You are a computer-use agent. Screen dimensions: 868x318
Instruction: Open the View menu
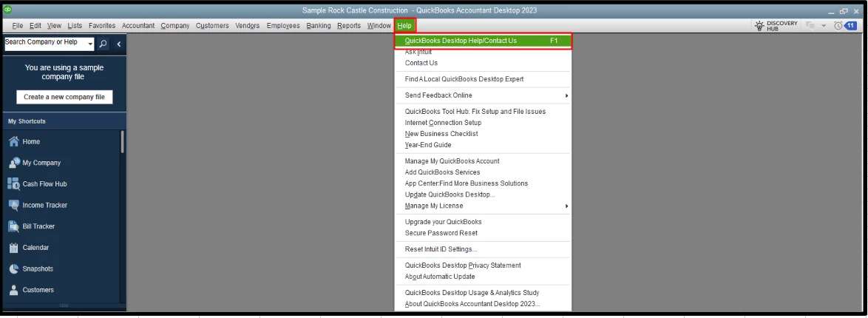click(54, 25)
